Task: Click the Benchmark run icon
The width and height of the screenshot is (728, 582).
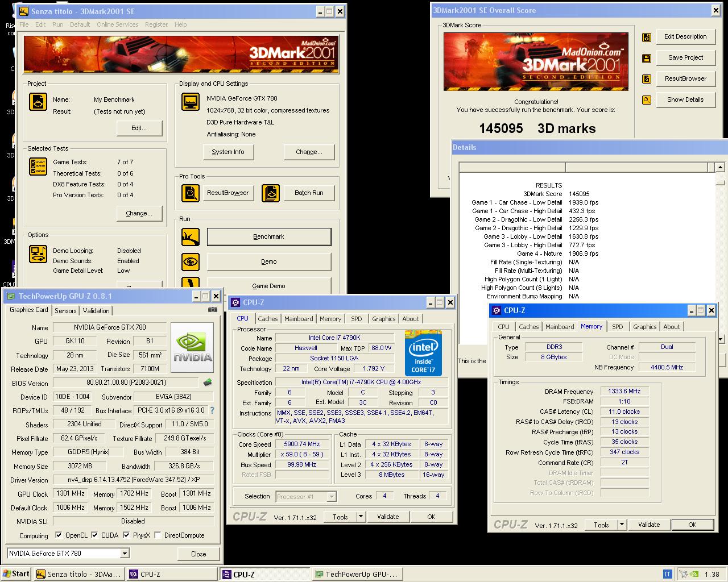Action: (191, 237)
